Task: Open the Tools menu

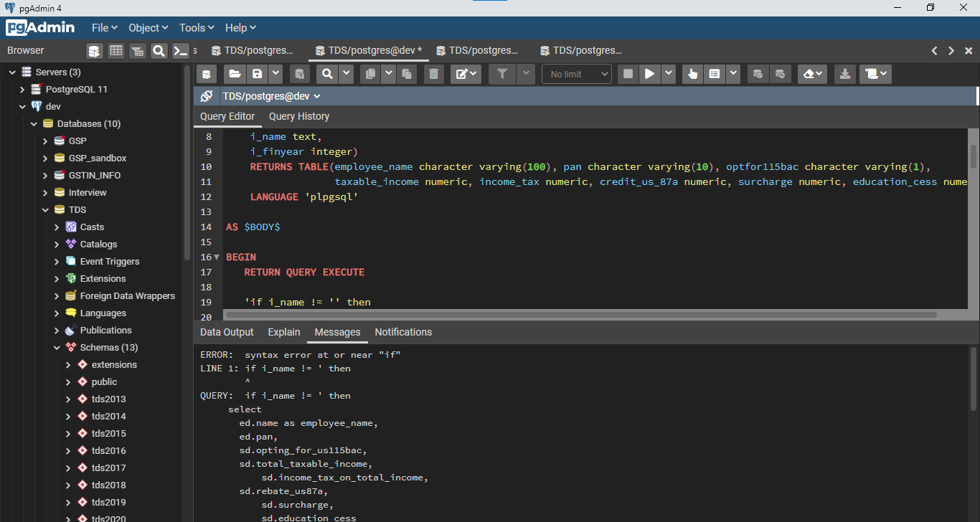Action: point(197,28)
